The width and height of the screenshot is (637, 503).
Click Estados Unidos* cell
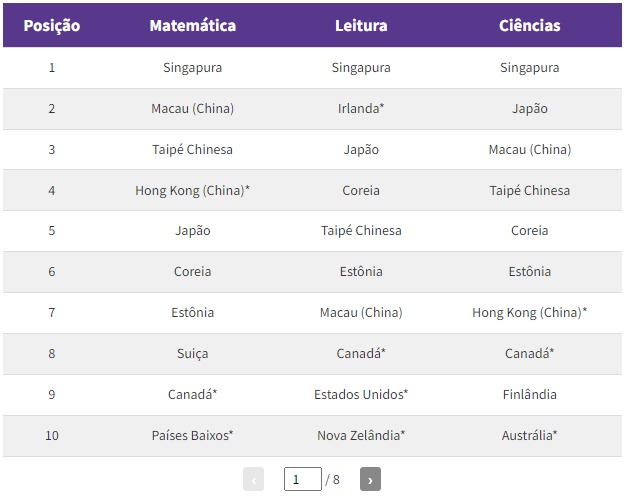click(361, 394)
